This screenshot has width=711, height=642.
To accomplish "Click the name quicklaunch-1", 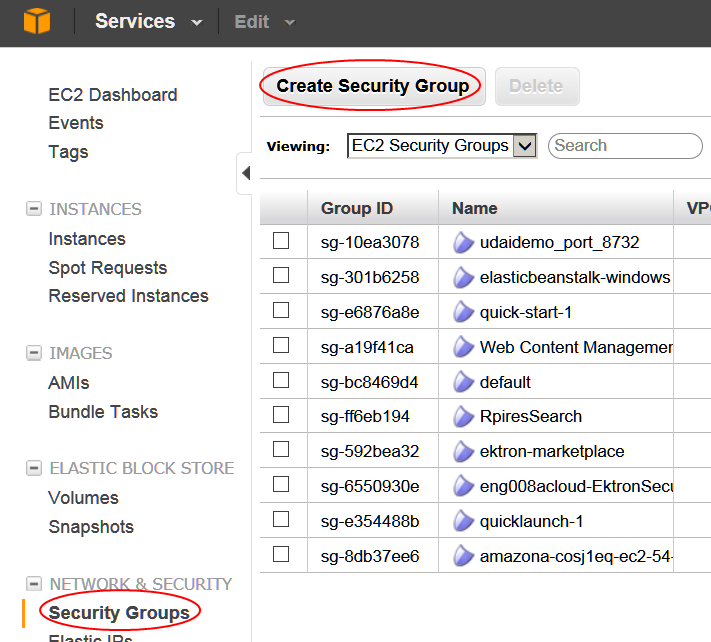I will point(531,521).
